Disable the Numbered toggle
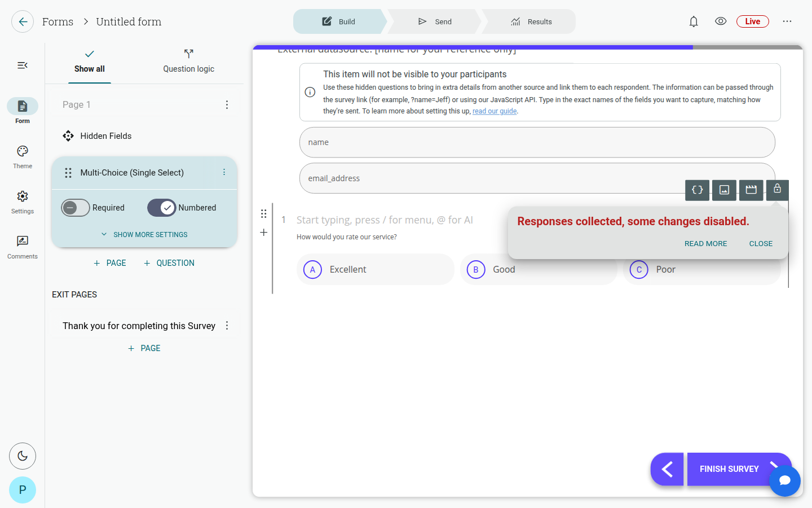The width and height of the screenshot is (812, 508). click(x=162, y=208)
